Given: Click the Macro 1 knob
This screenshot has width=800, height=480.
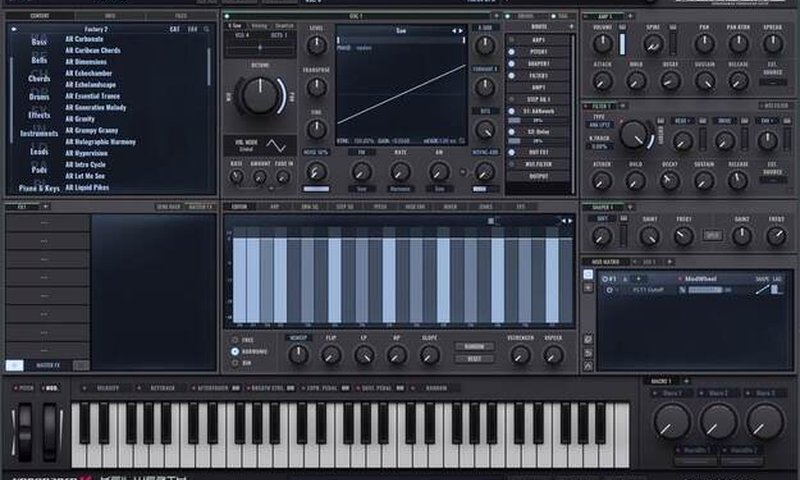Looking at the screenshot, I should (672, 421).
